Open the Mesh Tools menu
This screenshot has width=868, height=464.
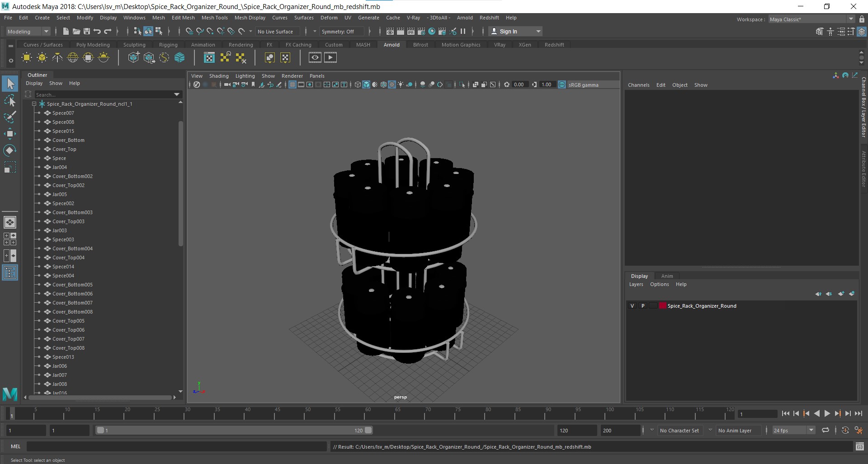[214, 18]
